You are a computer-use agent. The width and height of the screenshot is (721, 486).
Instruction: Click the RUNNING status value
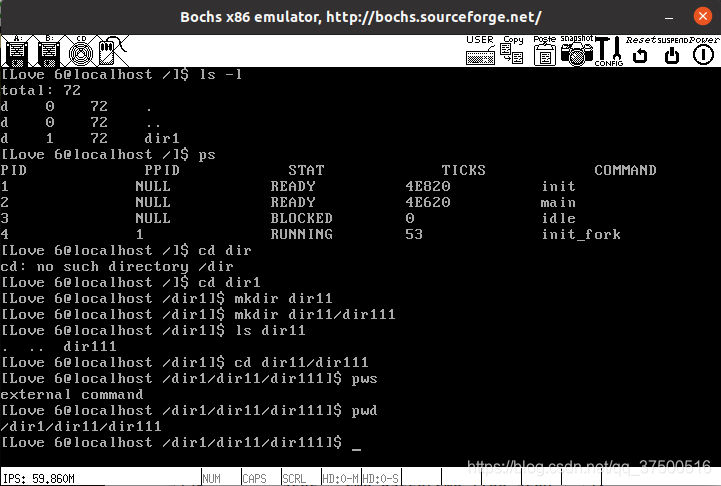coord(301,234)
